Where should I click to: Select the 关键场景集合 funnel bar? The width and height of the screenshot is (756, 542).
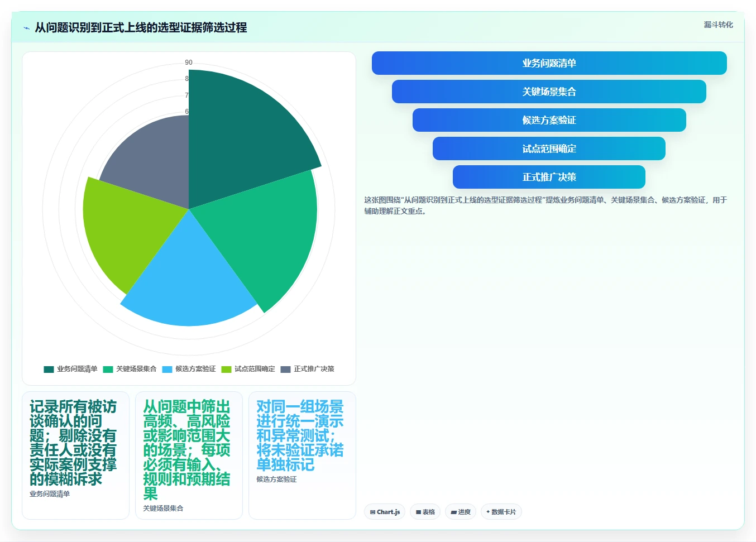pyautogui.click(x=549, y=92)
